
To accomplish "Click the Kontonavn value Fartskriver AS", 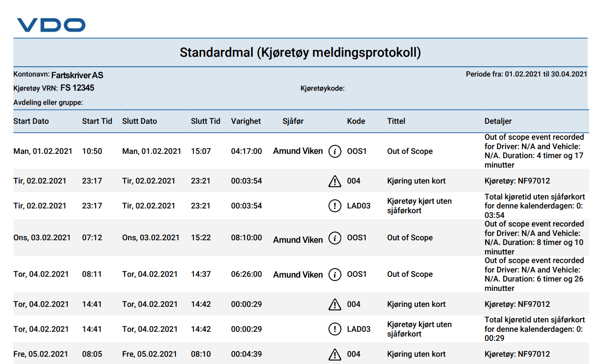I will pos(77,76).
